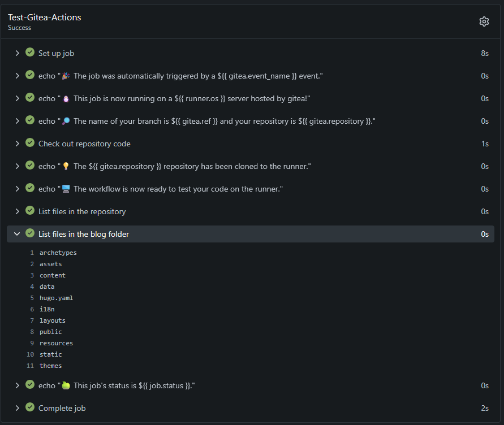The height and width of the screenshot is (425, 504).
Task: Open the log settings gear icon
Action: pyautogui.click(x=484, y=21)
